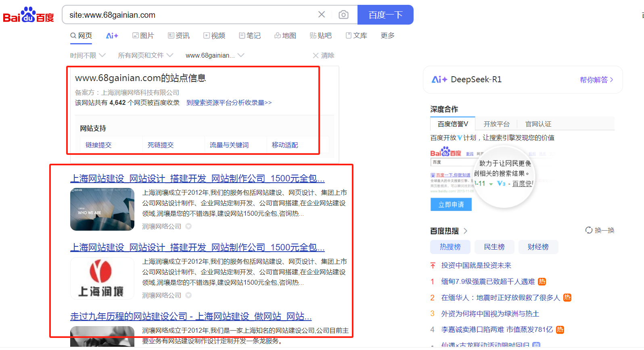Click 上海润壤 logo thumbnail
Image resolution: width=644 pixels, height=350 pixels.
[102, 278]
